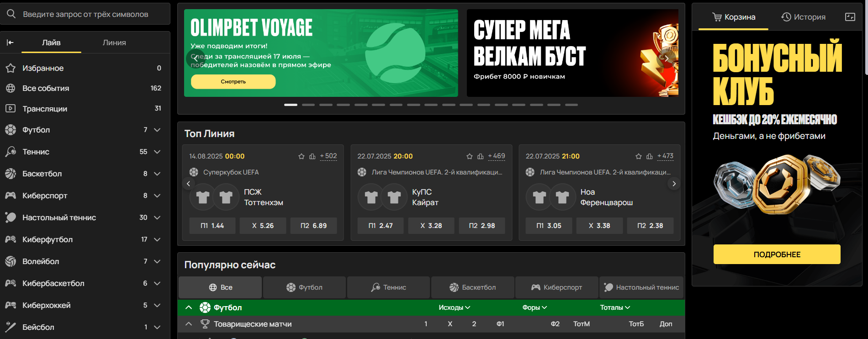The image size is (868, 339).
Task: Show next promo banner arrow
Action: point(667,58)
